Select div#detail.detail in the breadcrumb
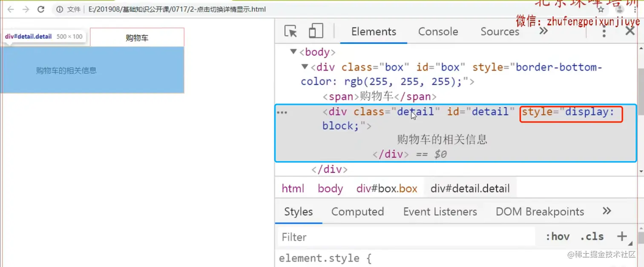The width and height of the screenshot is (644, 267). [470, 189]
